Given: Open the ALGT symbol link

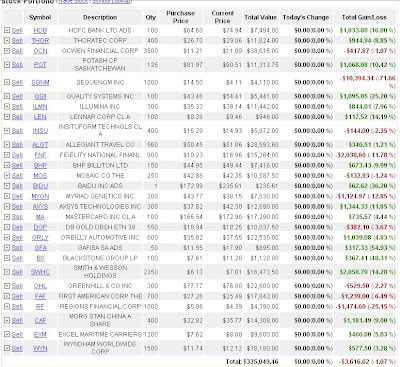Looking at the screenshot, I should [x=40, y=145].
